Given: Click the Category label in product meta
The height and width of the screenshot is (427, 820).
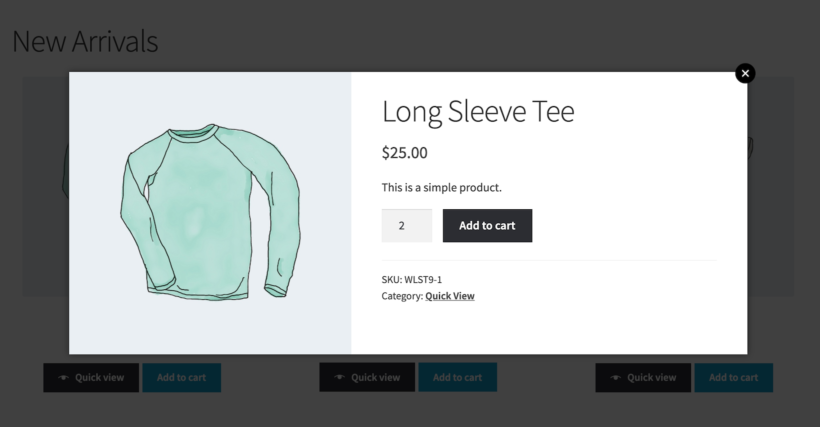Looking at the screenshot, I should pos(402,296).
